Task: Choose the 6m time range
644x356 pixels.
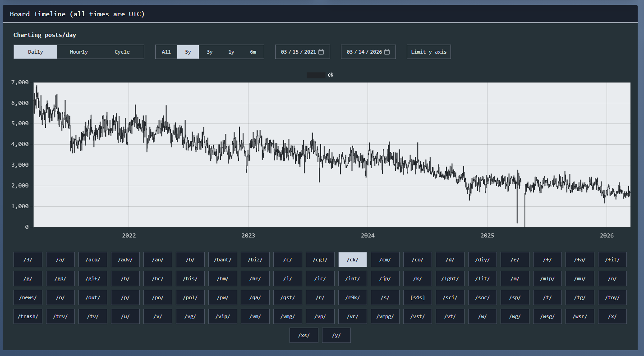Action: 253,52
